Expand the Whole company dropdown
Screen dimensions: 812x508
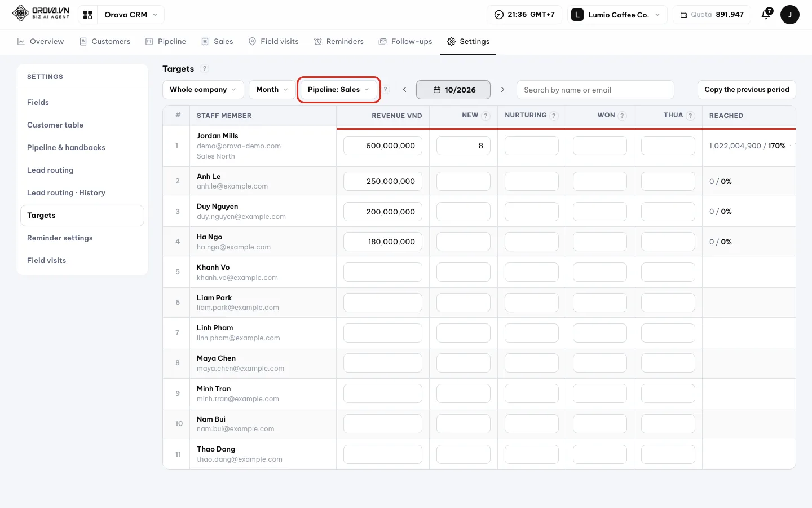click(x=203, y=90)
